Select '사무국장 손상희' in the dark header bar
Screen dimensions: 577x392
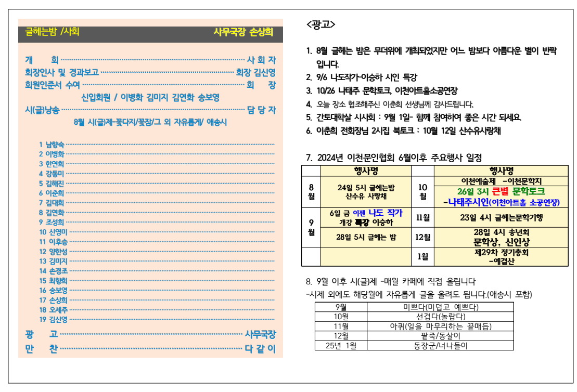point(243,32)
